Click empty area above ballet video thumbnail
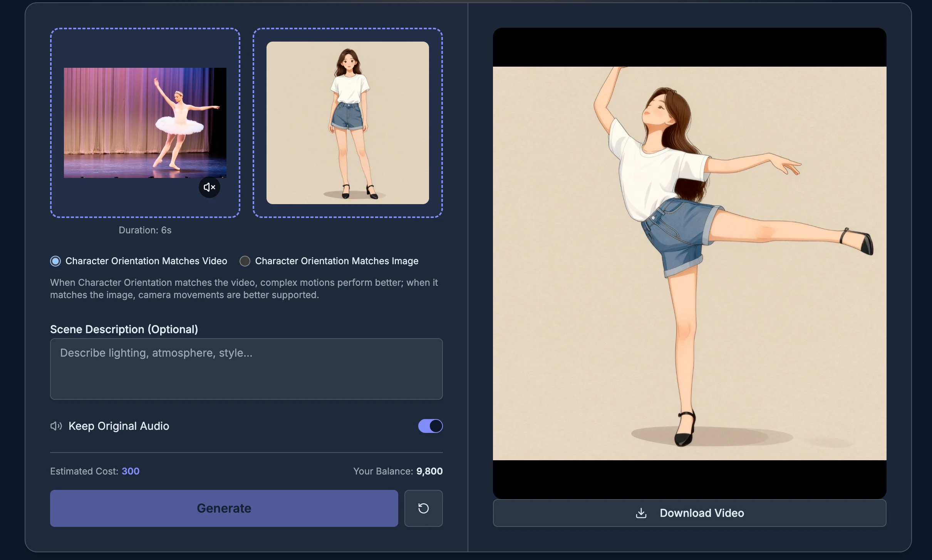 click(x=145, y=48)
